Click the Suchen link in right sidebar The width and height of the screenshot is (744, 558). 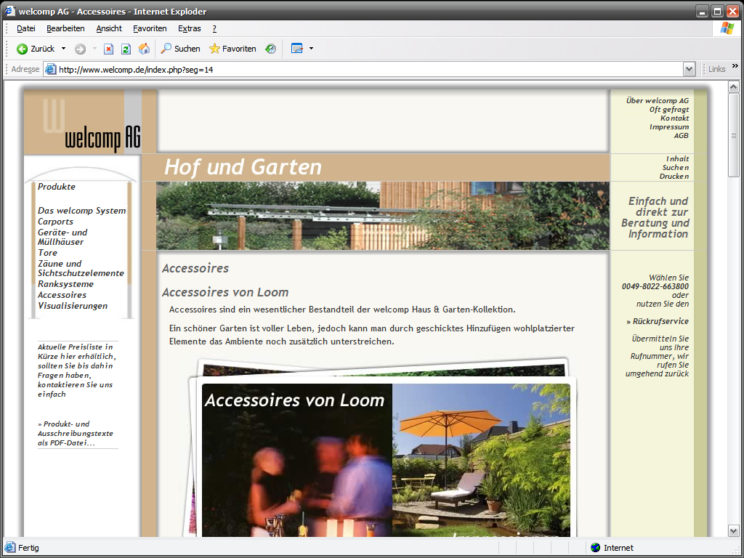[676, 167]
